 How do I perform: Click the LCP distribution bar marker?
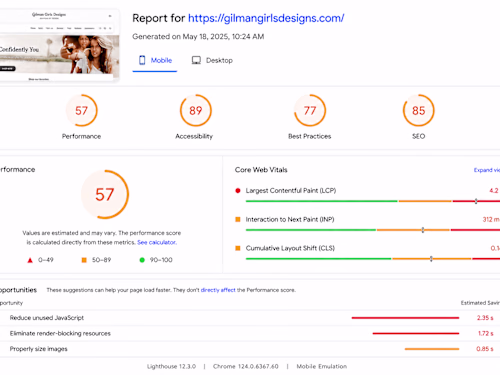click(x=476, y=201)
